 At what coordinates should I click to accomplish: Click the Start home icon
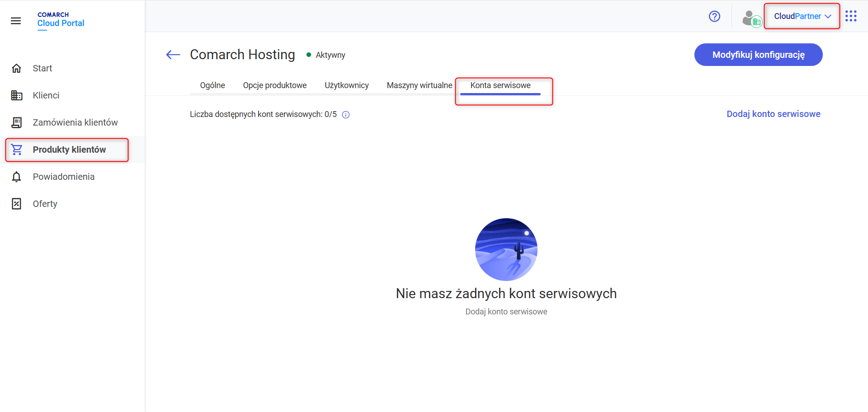17,68
